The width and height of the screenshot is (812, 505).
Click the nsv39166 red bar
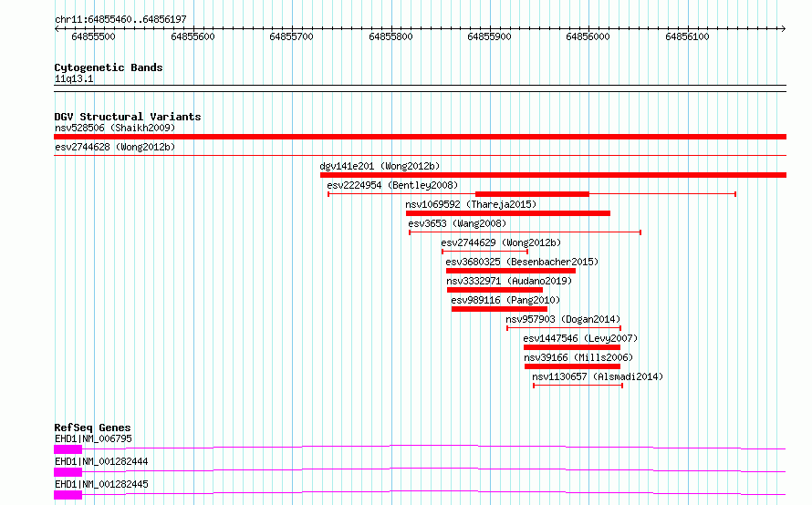point(572,366)
